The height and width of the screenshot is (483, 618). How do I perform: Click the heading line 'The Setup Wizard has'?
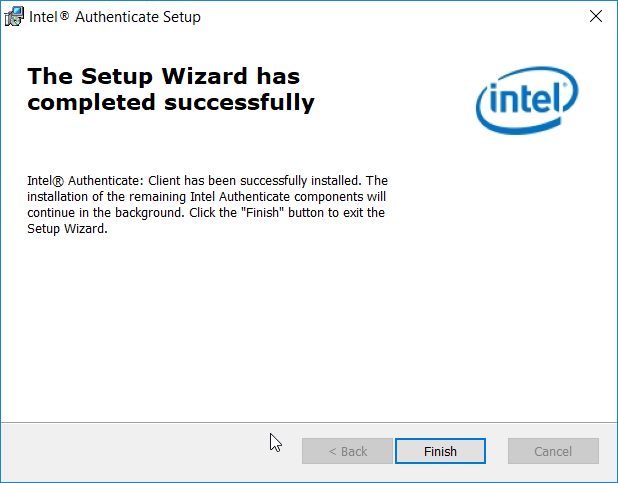pyautogui.click(x=164, y=76)
